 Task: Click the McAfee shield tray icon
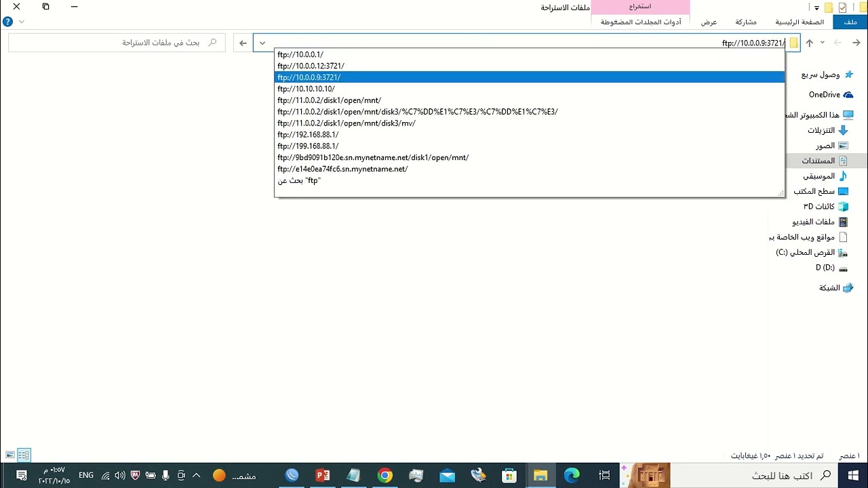[x=135, y=475]
